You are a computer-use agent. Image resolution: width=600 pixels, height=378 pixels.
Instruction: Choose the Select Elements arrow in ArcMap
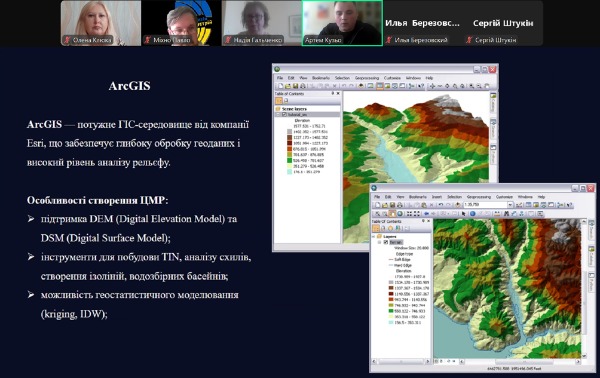[464, 213]
